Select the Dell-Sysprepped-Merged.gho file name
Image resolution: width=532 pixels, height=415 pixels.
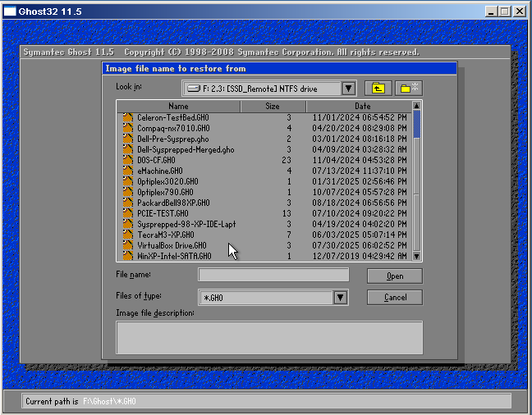coord(186,149)
